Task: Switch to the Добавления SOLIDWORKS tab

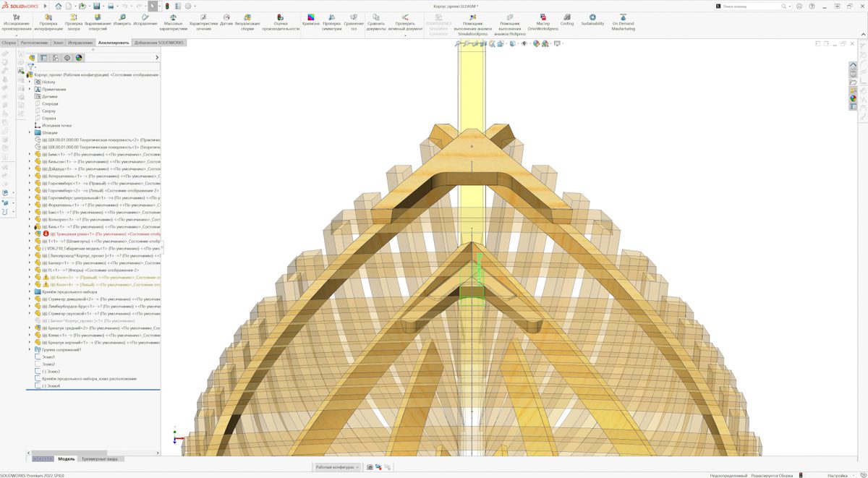Action: (x=159, y=43)
